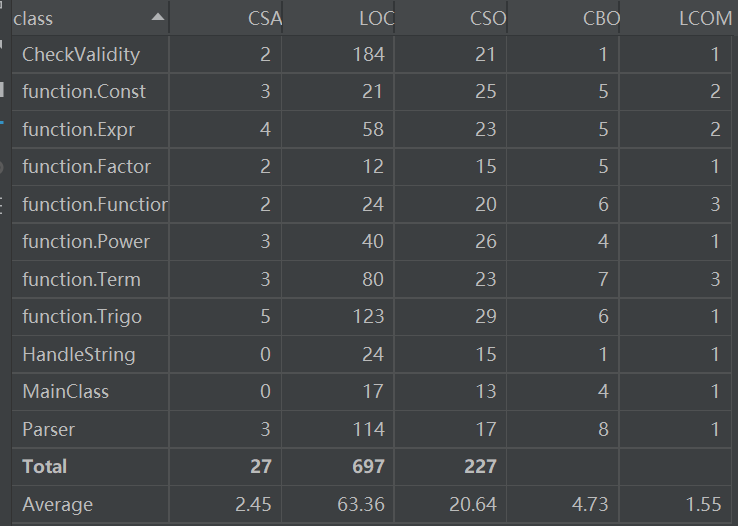
Task: Select the CheckValidity class row
Action: [81, 55]
